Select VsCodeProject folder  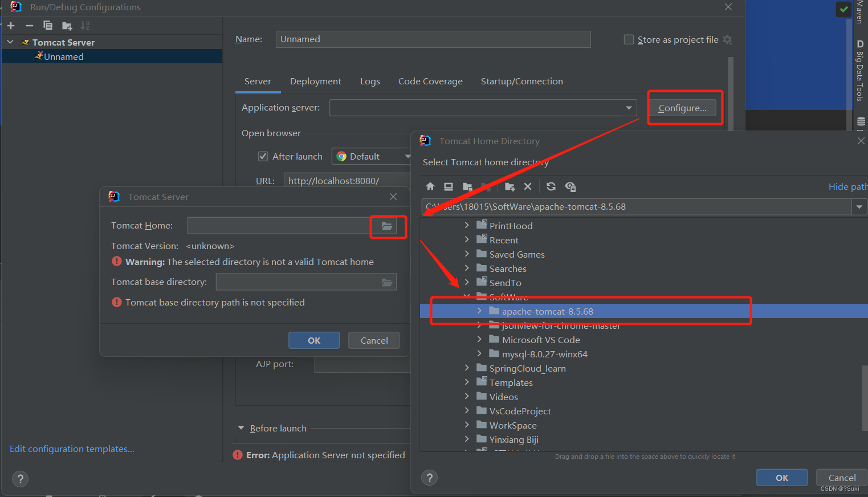pos(520,411)
